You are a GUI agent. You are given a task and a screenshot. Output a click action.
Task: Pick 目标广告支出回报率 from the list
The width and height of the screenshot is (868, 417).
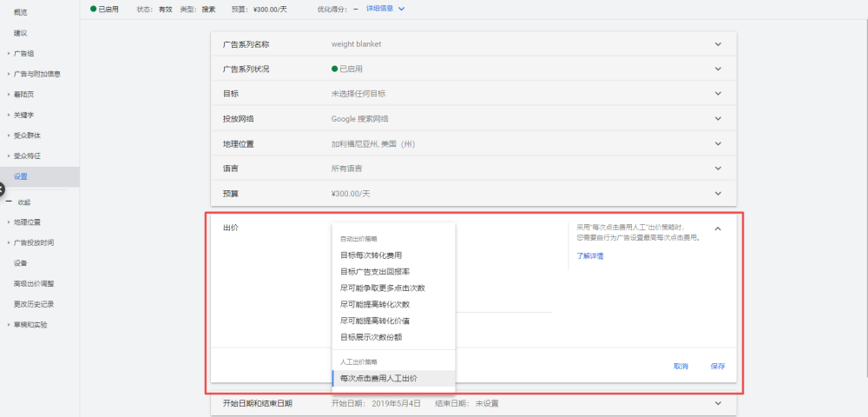click(x=376, y=271)
